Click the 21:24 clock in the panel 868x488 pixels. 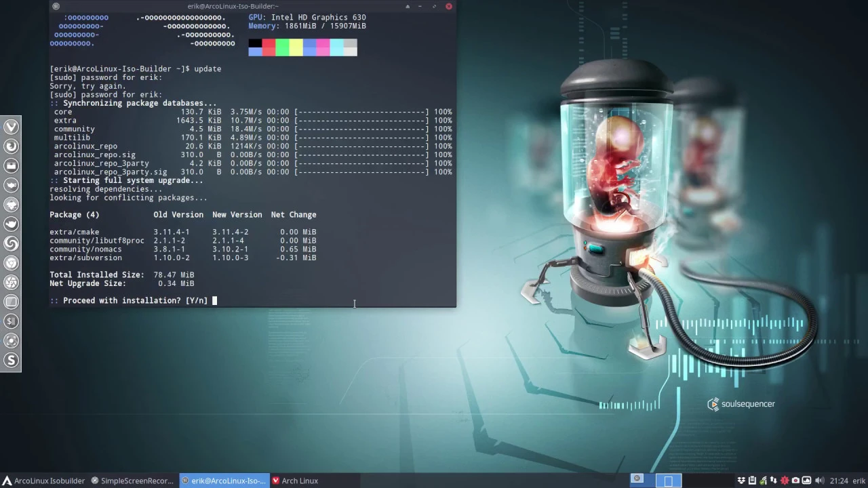tap(839, 481)
